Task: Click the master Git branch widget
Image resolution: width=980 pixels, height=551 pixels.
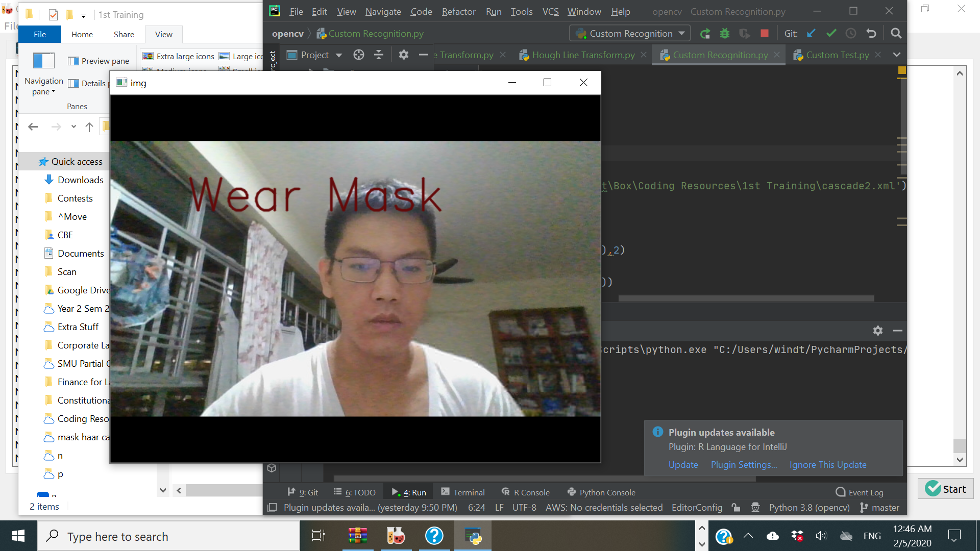Action: coord(880,508)
